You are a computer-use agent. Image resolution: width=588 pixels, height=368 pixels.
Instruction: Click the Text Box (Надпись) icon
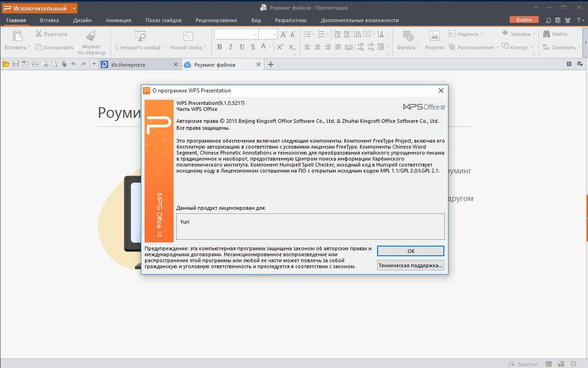tap(452, 34)
